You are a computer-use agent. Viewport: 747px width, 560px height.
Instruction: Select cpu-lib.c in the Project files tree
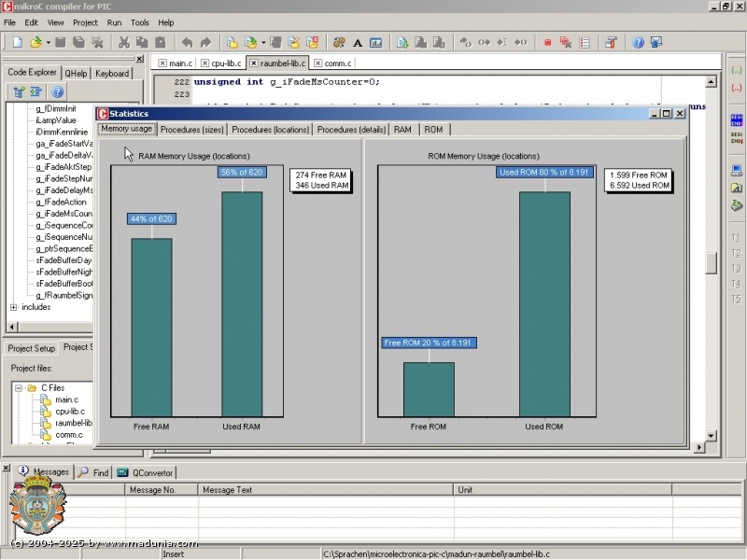tap(70, 412)
